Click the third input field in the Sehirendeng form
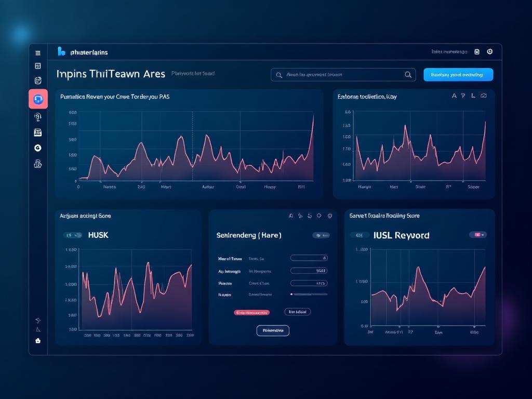 (309, 283)
